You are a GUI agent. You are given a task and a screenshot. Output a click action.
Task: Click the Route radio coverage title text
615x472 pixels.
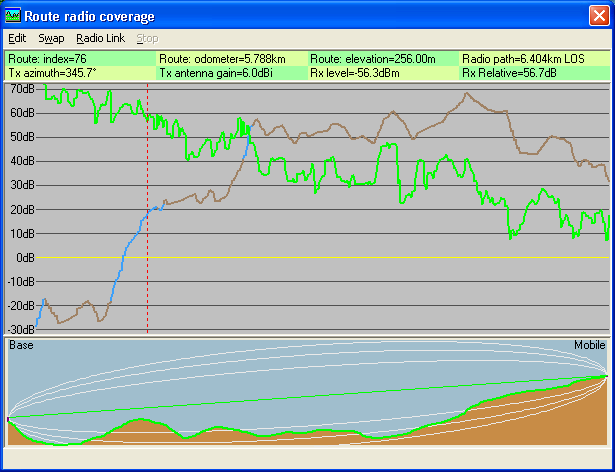pyautogui.click(x=89, y=16)
